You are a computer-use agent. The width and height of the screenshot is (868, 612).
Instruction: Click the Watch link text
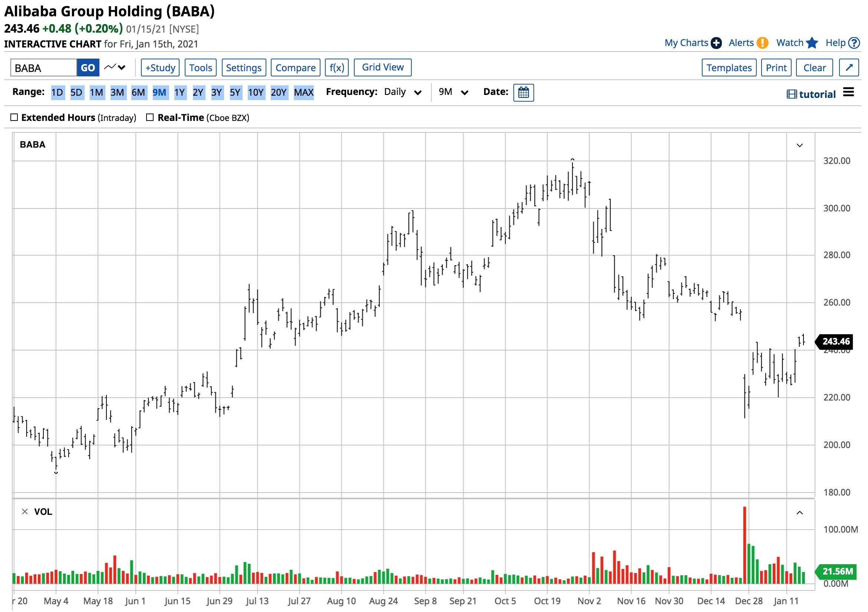[x=790, y=43]
